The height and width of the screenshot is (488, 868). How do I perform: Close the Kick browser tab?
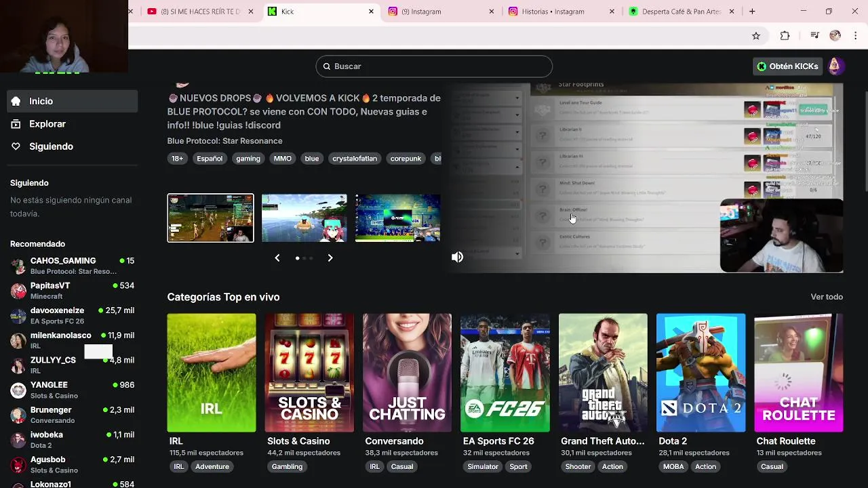(371, 12)
